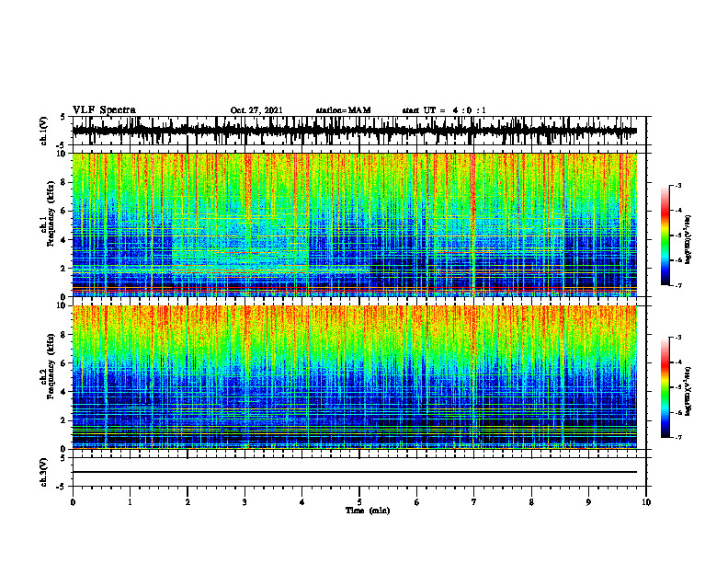Viewport: 728px width, 563px height.
Task: Click the "start UT = 4 : 0 : 1" text
Action: pyautogui.click(x=444, y=110)
